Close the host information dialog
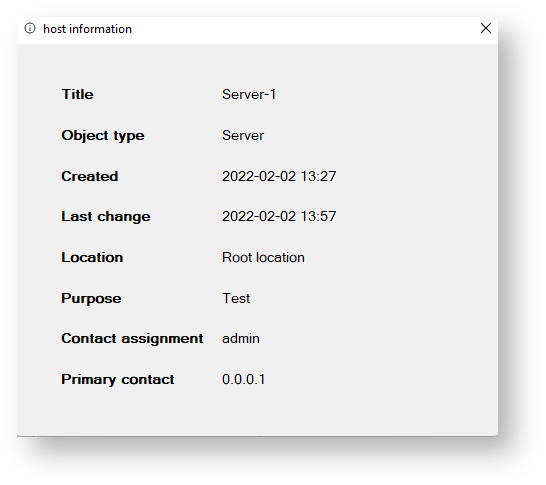 pyautogui.click(x=486, y=28)
